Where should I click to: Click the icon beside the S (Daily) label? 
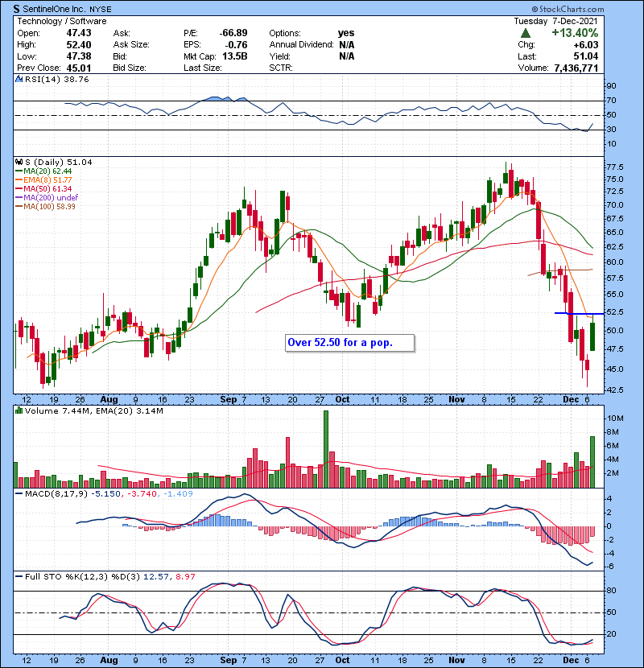[x=19, y=162]
